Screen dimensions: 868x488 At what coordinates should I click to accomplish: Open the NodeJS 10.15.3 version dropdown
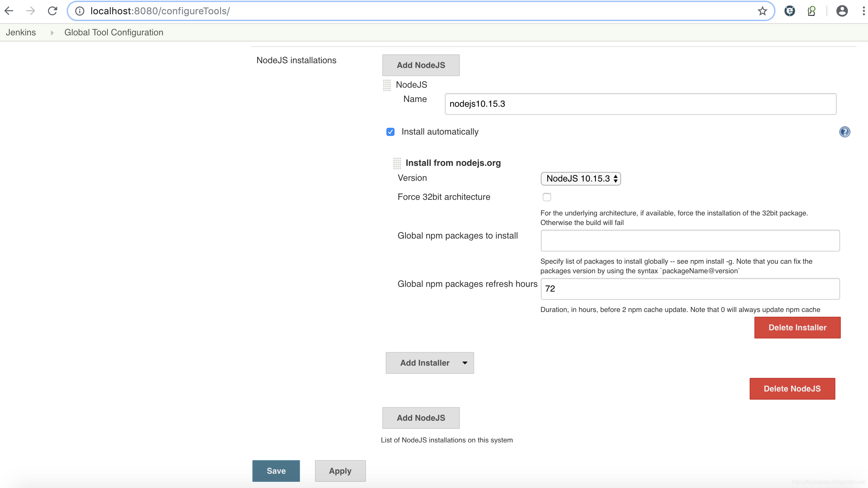[581, 179]
